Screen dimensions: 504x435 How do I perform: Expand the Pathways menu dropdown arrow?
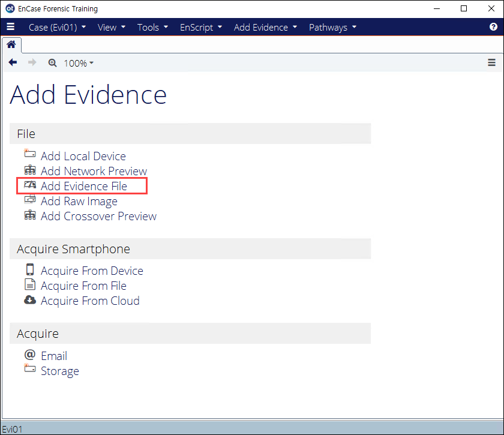(x=354, y=27)
